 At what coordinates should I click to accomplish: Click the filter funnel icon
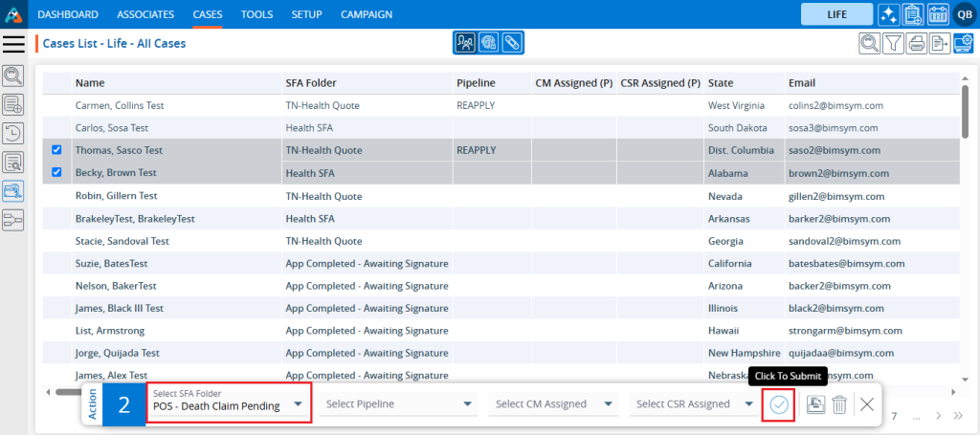(892, 43)
